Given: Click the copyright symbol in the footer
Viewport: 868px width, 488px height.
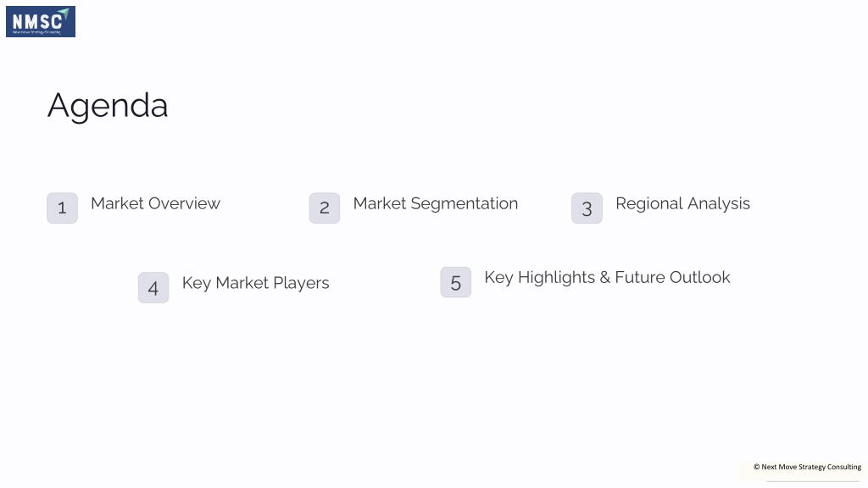Looking at the screenshot, I should (756, 467).
